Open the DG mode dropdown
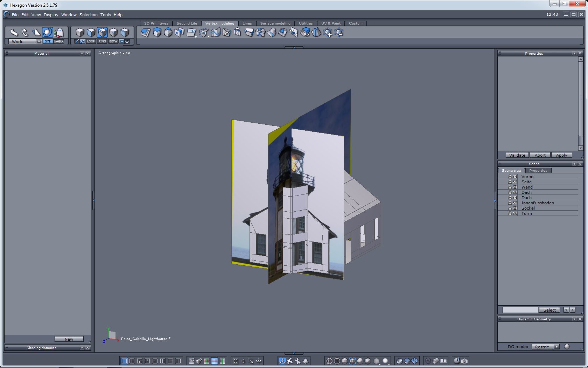Viewport: 588px width, 368px height. (556, 347)
